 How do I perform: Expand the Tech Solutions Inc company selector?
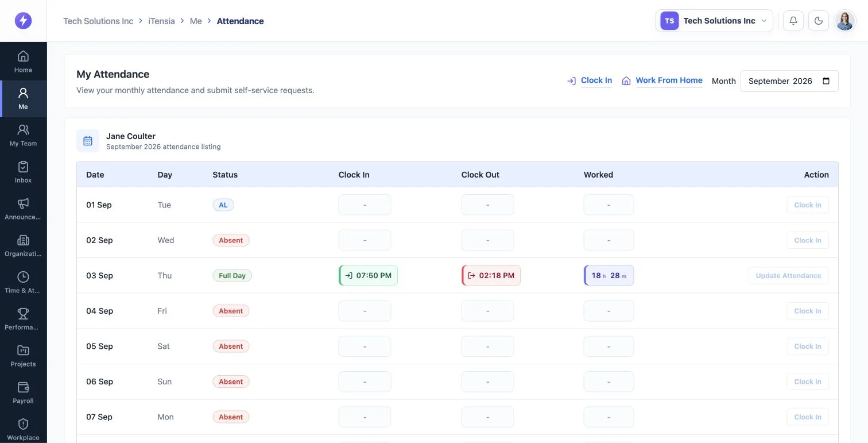tap(714, 21)
